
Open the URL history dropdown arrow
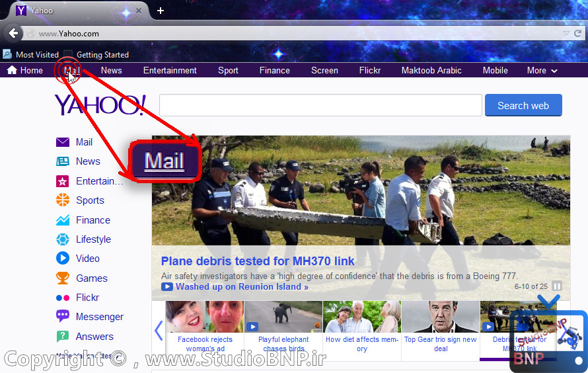[566, 33]
